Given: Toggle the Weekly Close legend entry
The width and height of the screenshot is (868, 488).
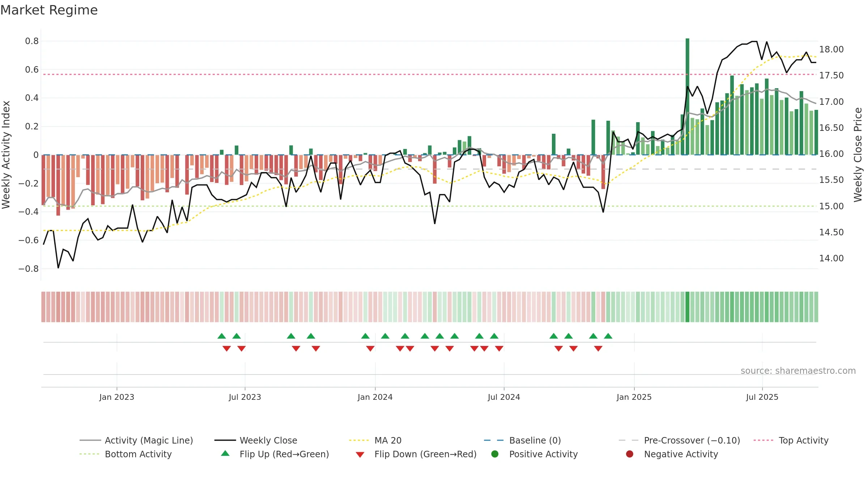Looking at the screenshot, I should click(256, 440).
